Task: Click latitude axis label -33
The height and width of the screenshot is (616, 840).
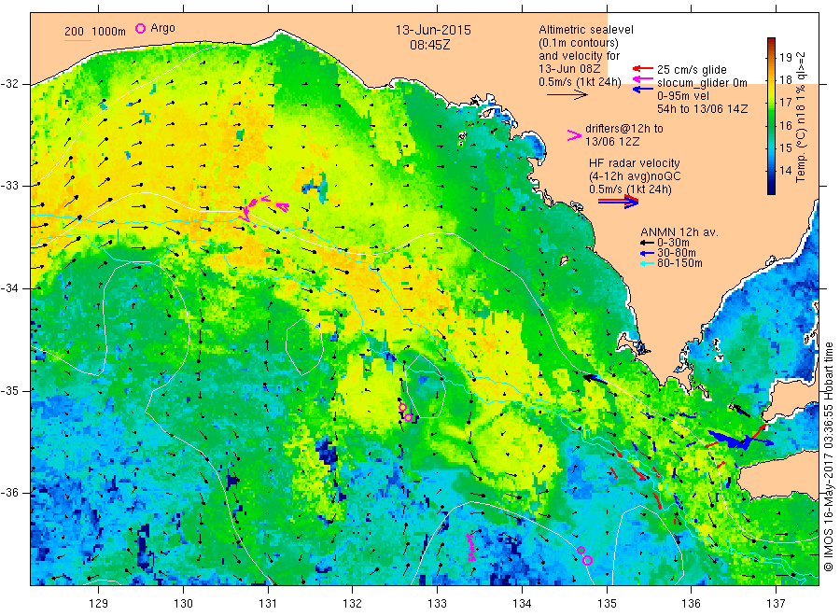Action: [x=9, y=186]
